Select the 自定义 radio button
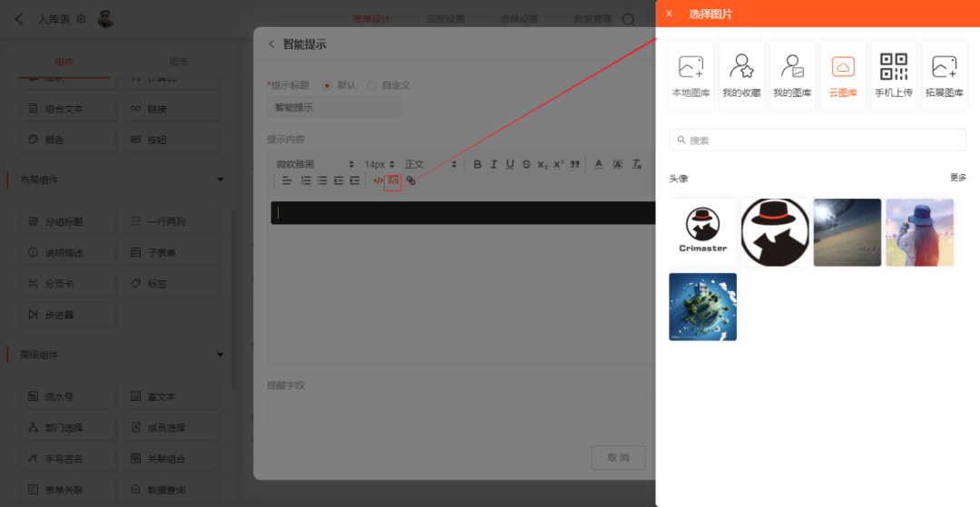The image size is (980, 507). pos(372,85)
